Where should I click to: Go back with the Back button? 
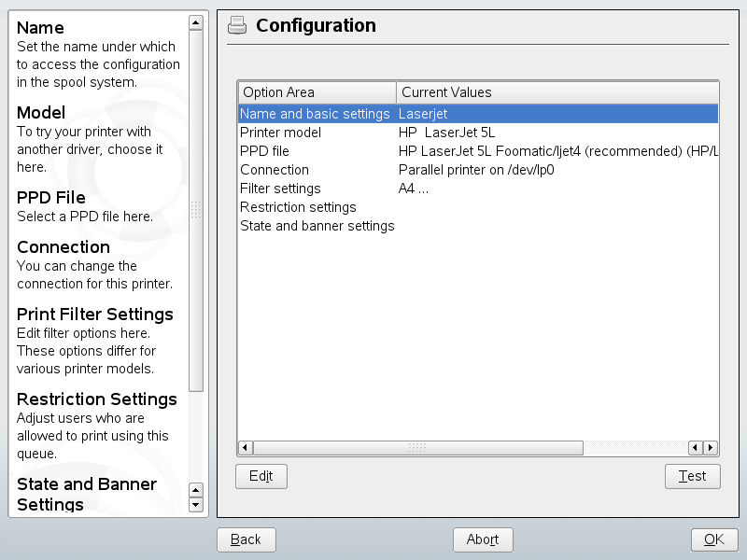pos(246,539)
